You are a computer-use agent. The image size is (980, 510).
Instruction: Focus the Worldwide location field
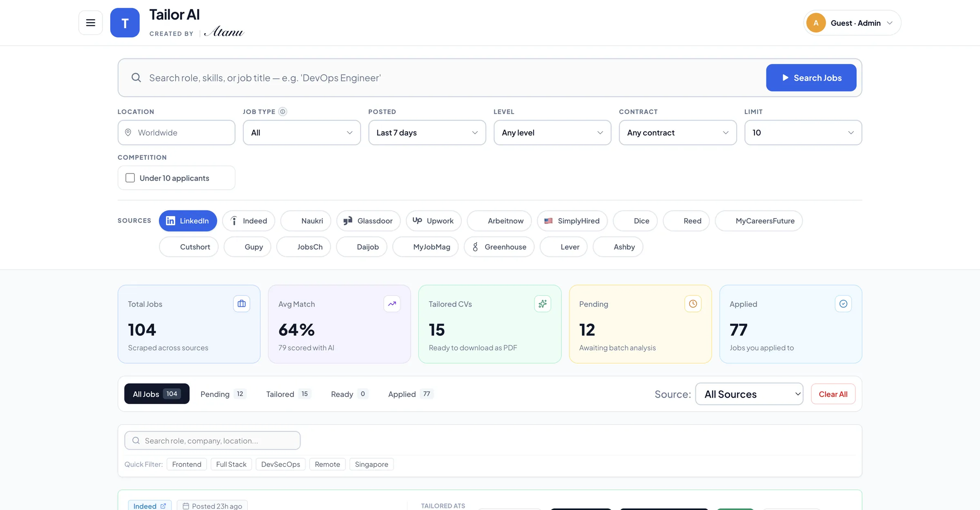click(x=176, y=132)
